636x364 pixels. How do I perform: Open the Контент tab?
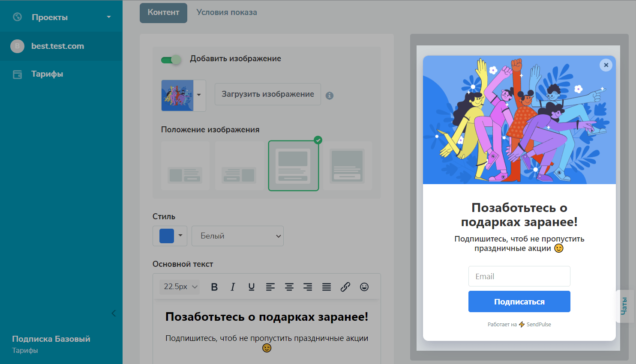163,12
